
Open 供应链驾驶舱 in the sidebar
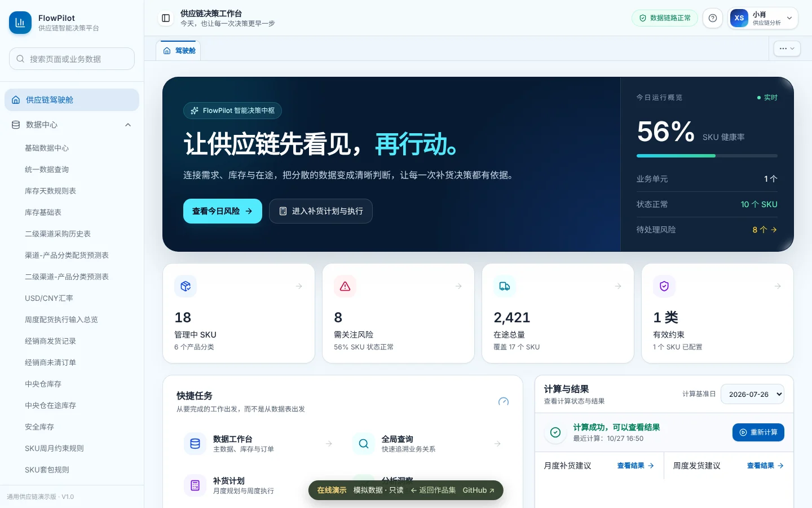point(72,100)
